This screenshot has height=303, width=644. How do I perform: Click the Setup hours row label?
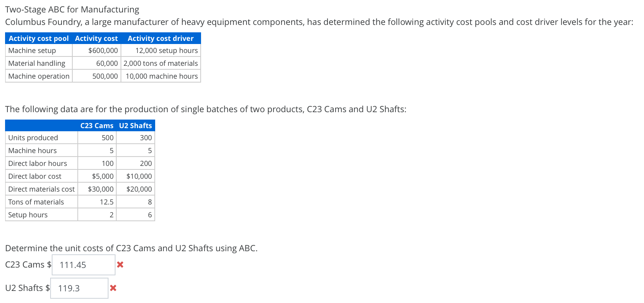tap(28, 215)
